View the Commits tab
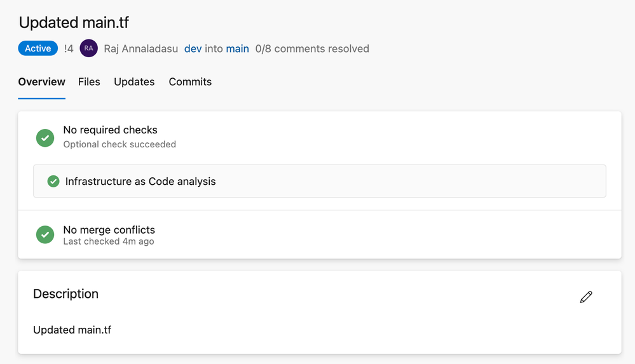The image size is (635, 364). point(190,82)
